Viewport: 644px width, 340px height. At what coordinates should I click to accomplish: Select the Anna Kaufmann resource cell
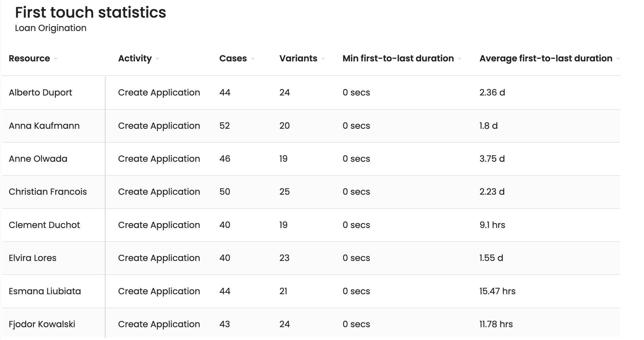tap(44, 126)
